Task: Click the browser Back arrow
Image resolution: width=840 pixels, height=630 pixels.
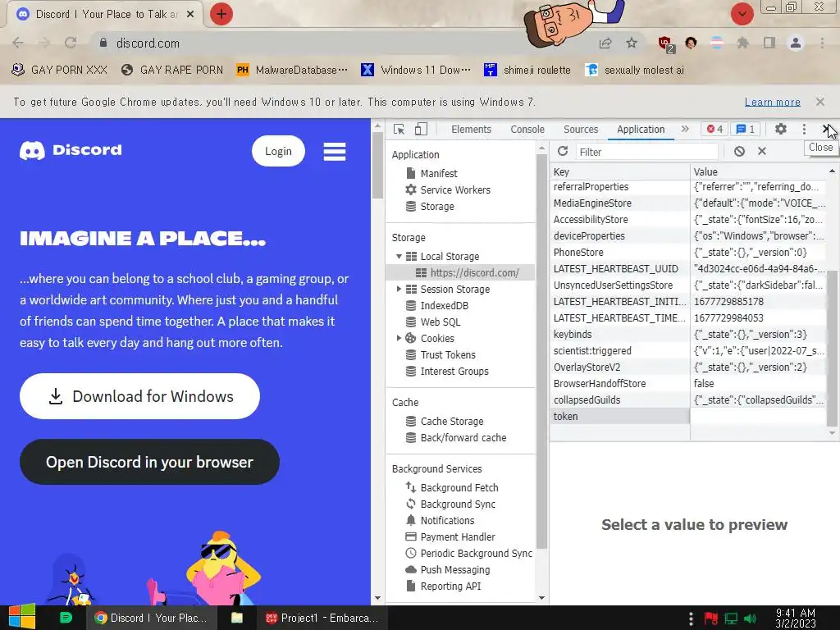Action: coord(18,43)
